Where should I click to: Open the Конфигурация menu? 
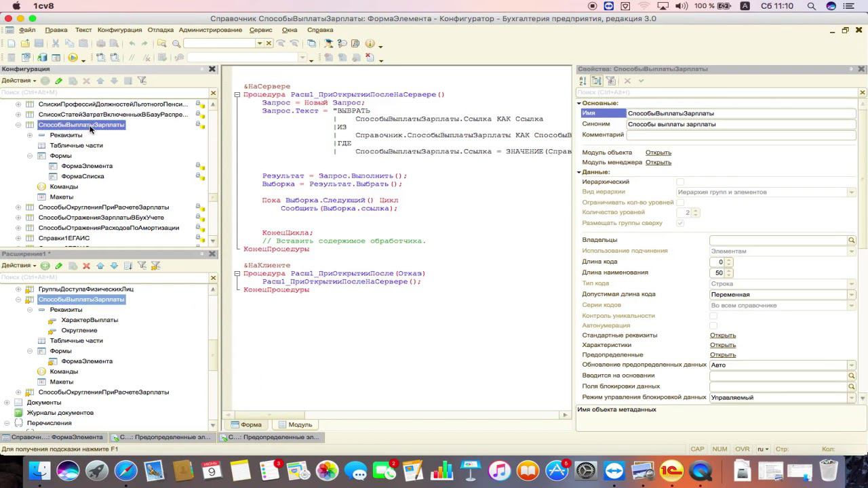click(119, 30)
